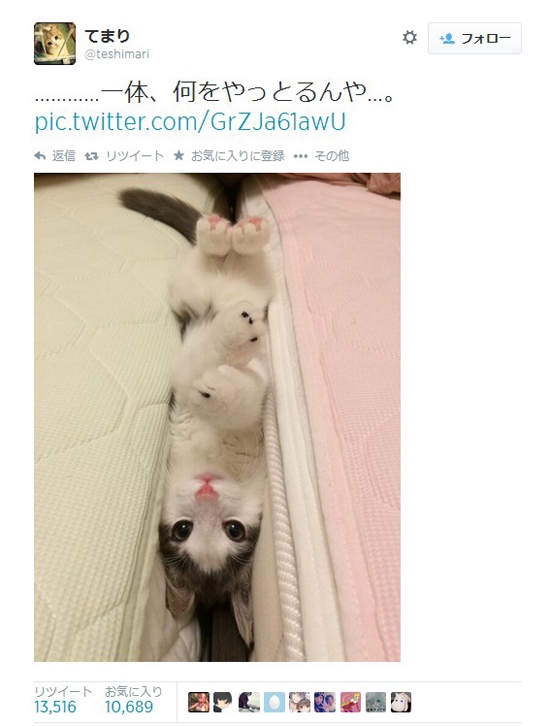Click the リツイート retweet text label
This screenshot has width=550, height=726.
[x=134, y=156]
